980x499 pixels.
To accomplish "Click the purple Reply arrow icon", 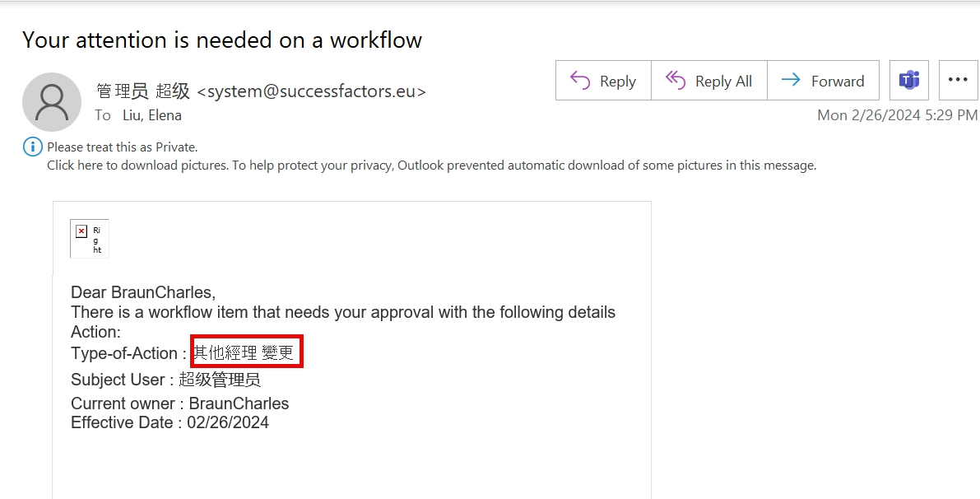I will click(x=580, y=81).
